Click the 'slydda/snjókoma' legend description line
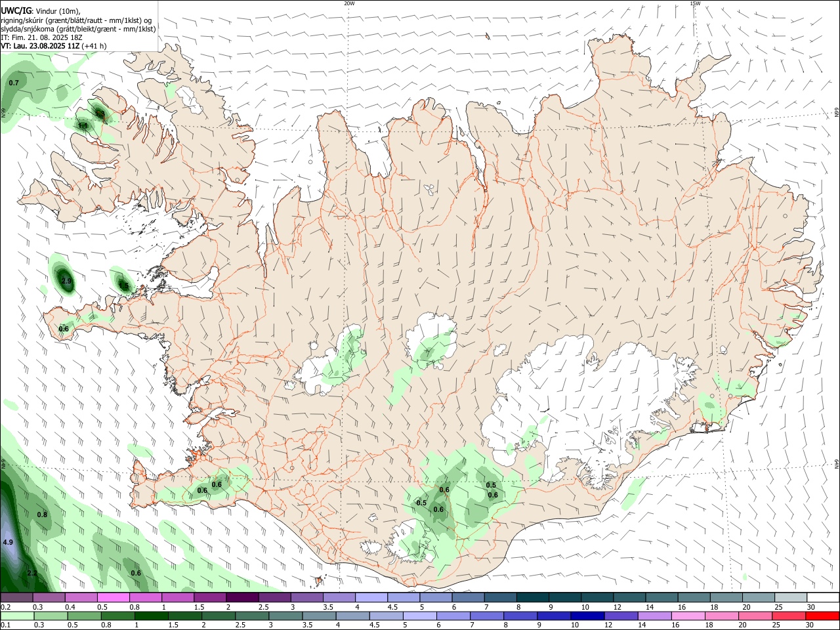This screenshot has width=840, height=630. click(x=78, y=29)
